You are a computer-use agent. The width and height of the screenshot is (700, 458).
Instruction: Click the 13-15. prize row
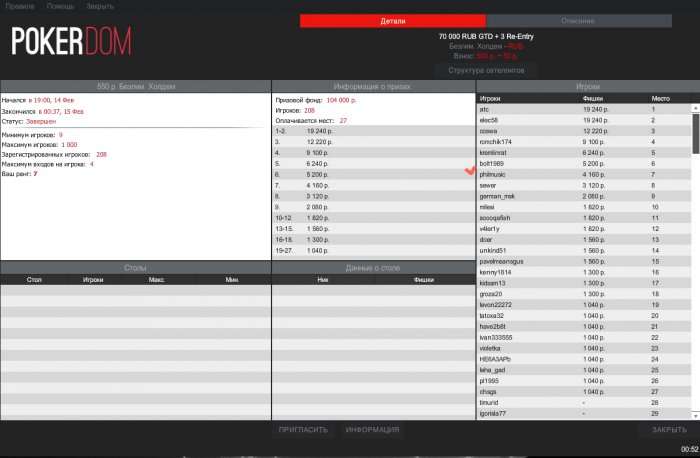pyautogui.click(x=374, y=229)
